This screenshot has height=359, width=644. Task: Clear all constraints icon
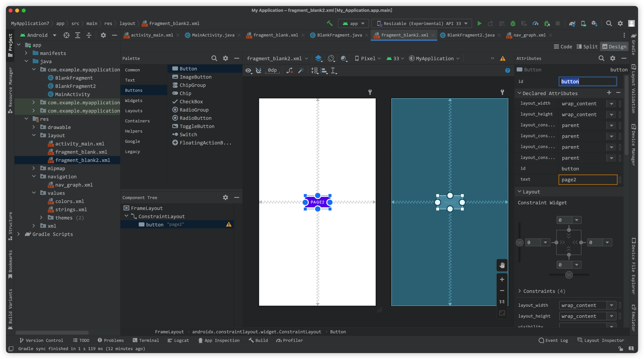click(290, 71)
